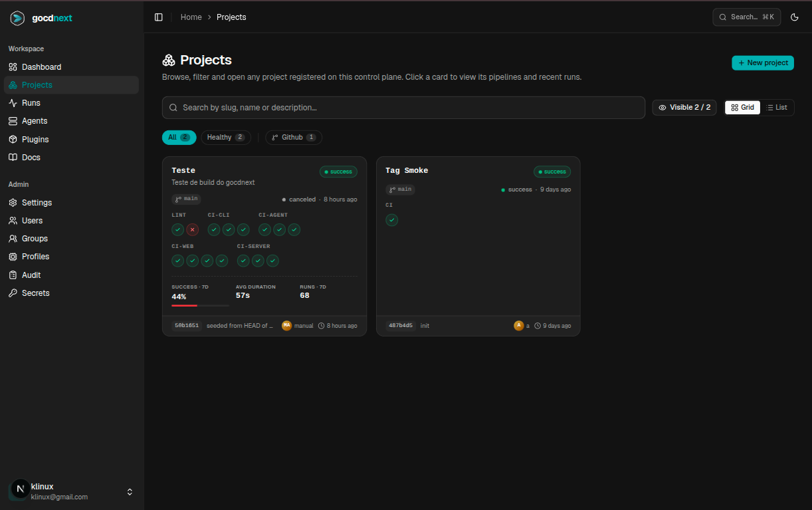Focus the slug, name or description search field
Viewport: 812px width, 510px height.
403,108
